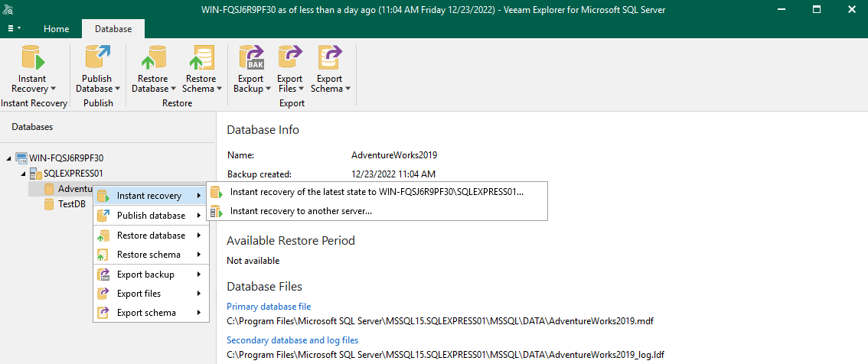Click icon beside Instant recovery to another server
The width and height of the screenshot is (868, 364).
[x=217, y=211]
